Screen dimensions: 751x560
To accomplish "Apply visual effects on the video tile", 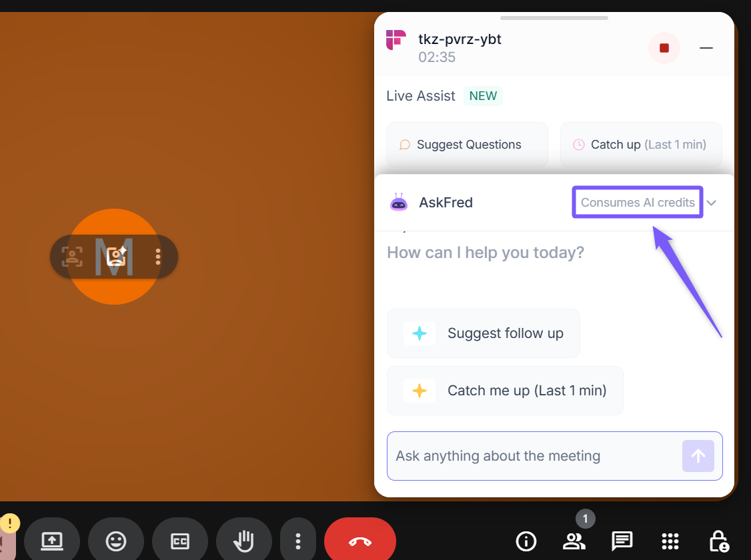I will [117, 257].
